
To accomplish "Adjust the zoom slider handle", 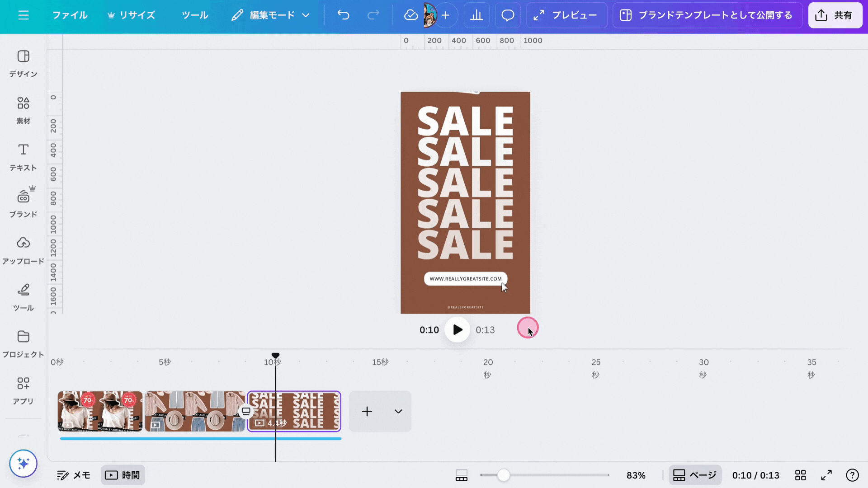I will 503,475.
